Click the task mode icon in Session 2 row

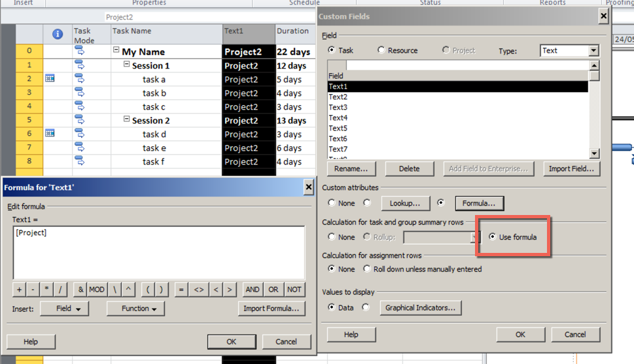tap(80, 120)
